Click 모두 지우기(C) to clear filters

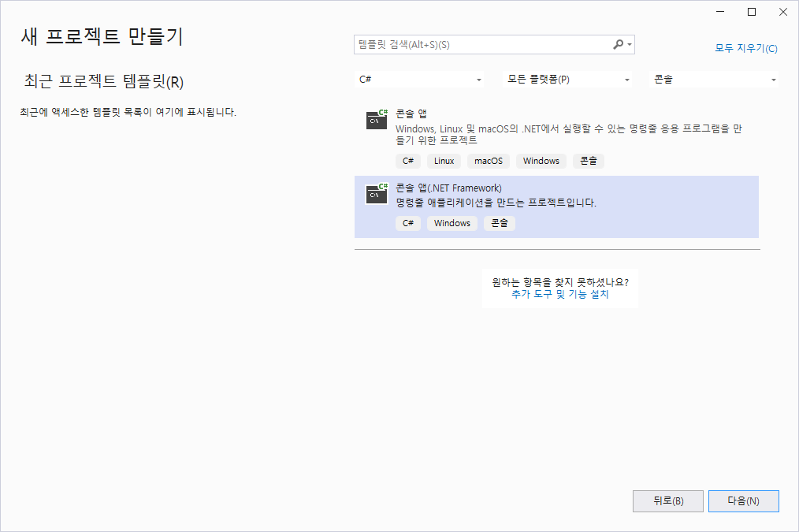[745, 49]
